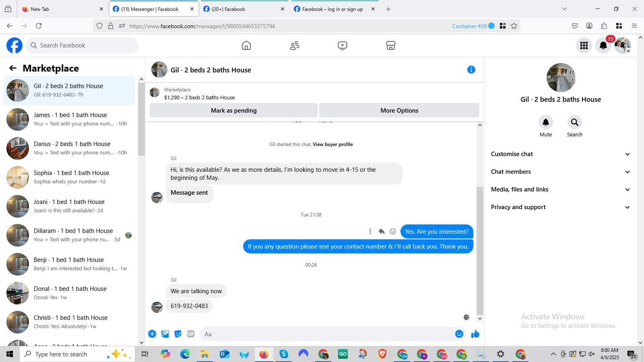Open the Watch video icon
The width and height of the screenshot is (644, 362).
343,45
